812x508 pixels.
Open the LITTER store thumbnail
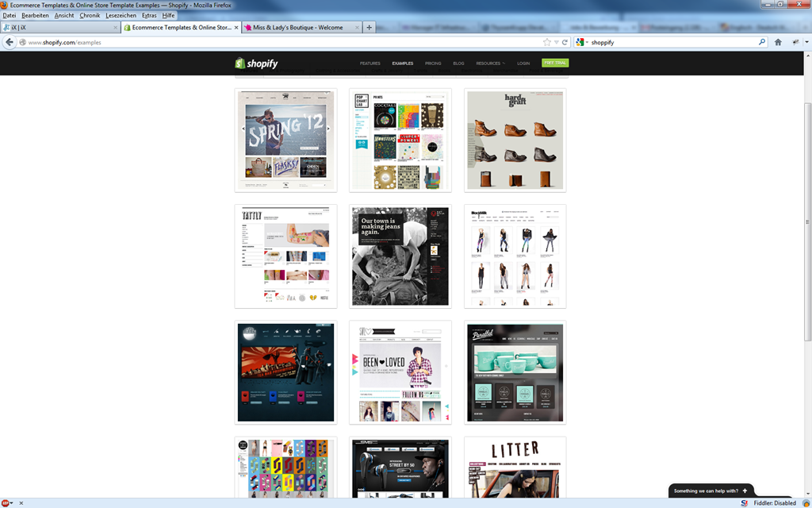pos(515,468)
